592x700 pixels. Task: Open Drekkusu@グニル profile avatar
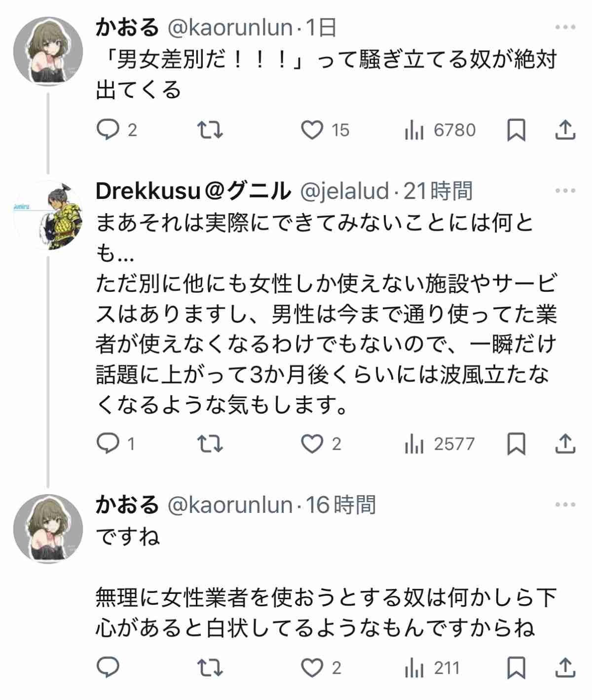pyautogui.click(x=48, y=216)
